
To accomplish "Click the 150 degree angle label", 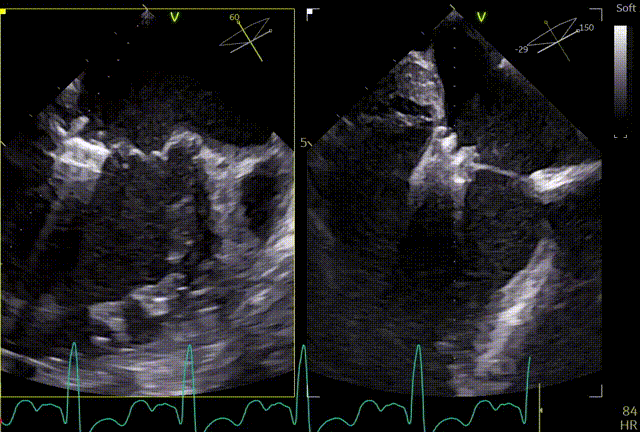I will pos(585,28).
